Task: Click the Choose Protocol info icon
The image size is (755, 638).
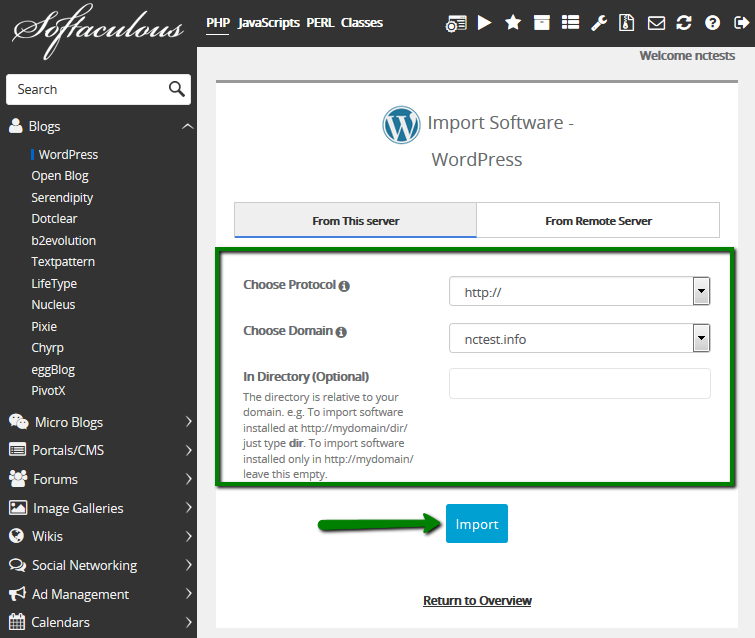Action: (344, 286)
